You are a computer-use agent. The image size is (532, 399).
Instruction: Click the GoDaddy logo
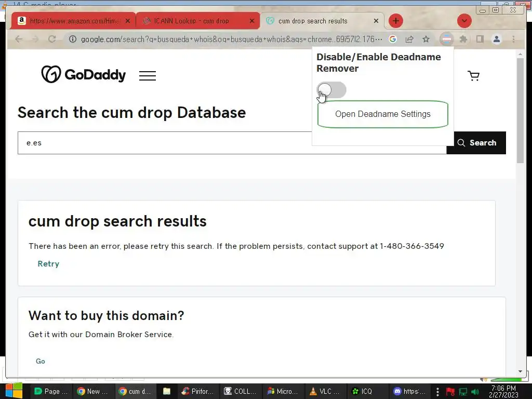pyautogui.click(x=84, y=74)
